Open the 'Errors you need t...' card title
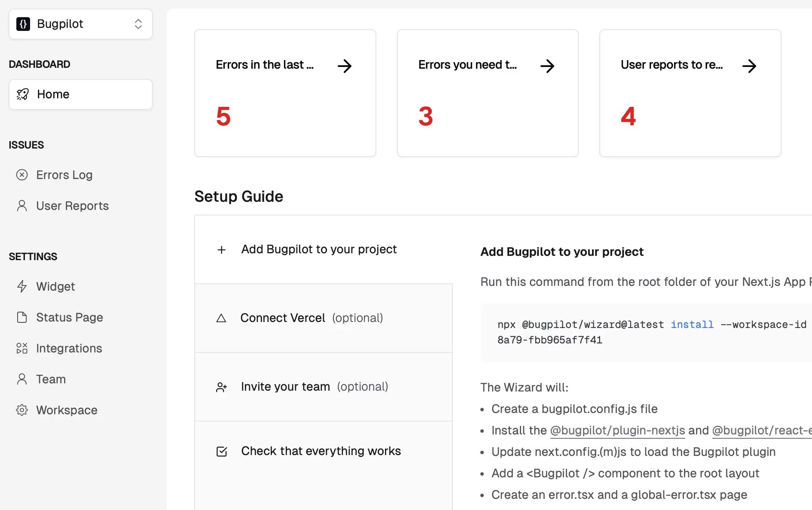This screenshot has height=510, width=812. point(467,65)
